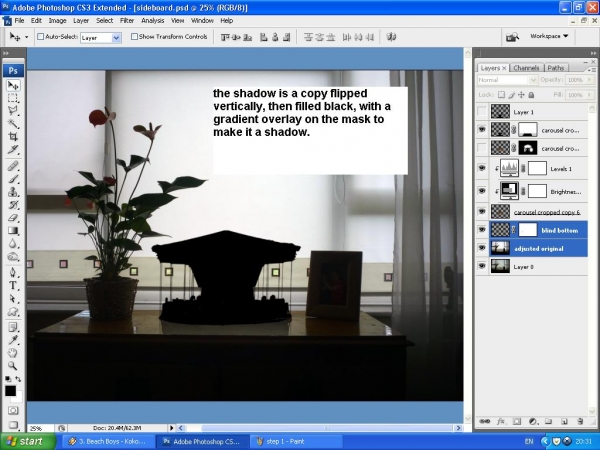Select the Magic Wand tool
The image size is (600, 450).
coord(13,124)
